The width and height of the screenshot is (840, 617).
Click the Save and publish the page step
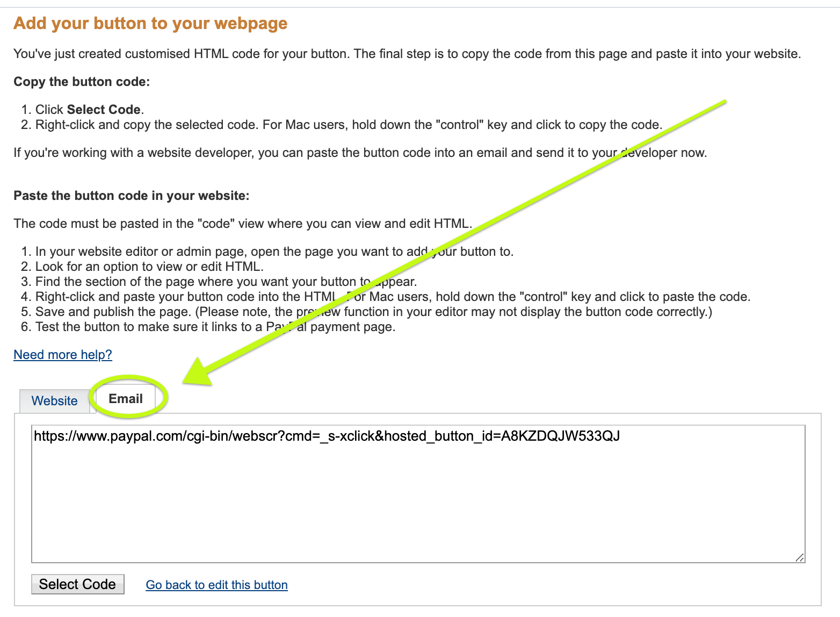pyautogui.click(x=374, y=312)
